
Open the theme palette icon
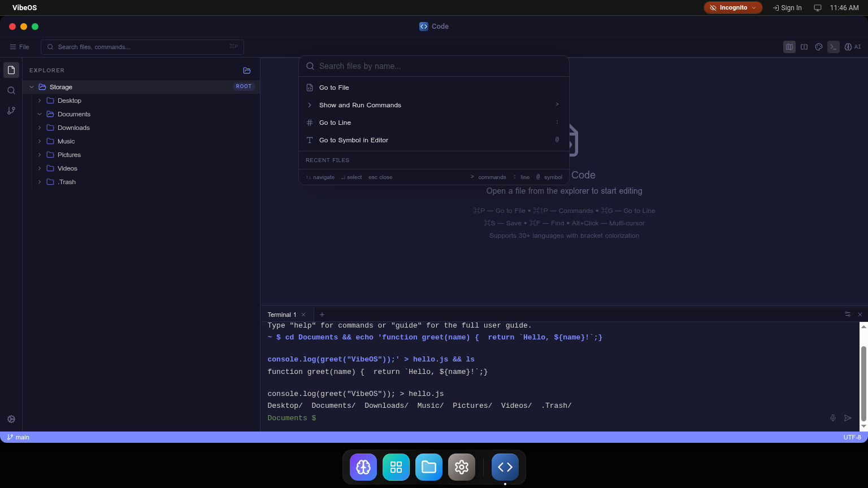pos(819,47)
